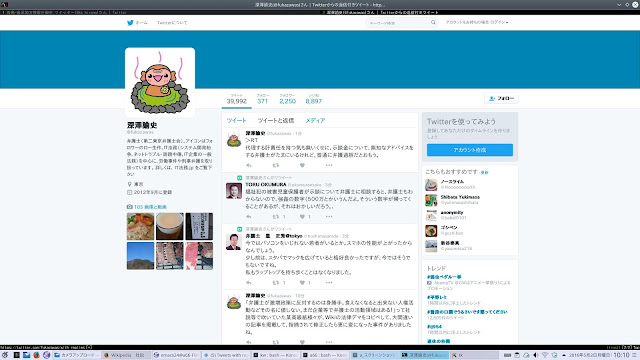Open the likes count 8,897

tap(313, 99)
